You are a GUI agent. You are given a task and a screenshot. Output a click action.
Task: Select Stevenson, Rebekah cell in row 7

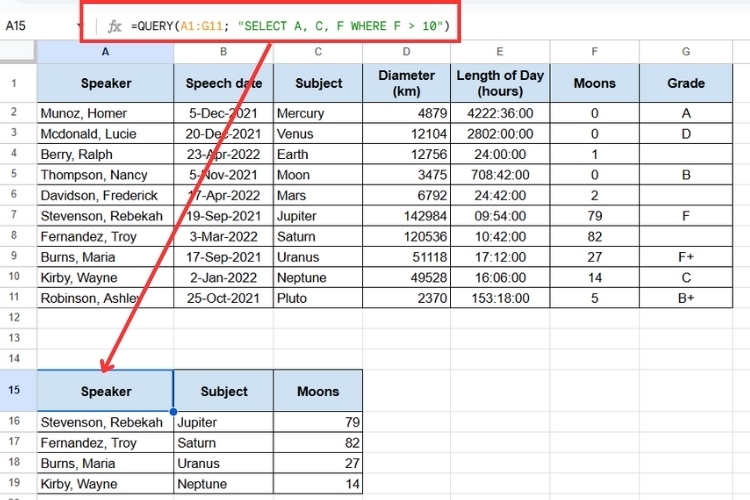(x=105, y=216)
